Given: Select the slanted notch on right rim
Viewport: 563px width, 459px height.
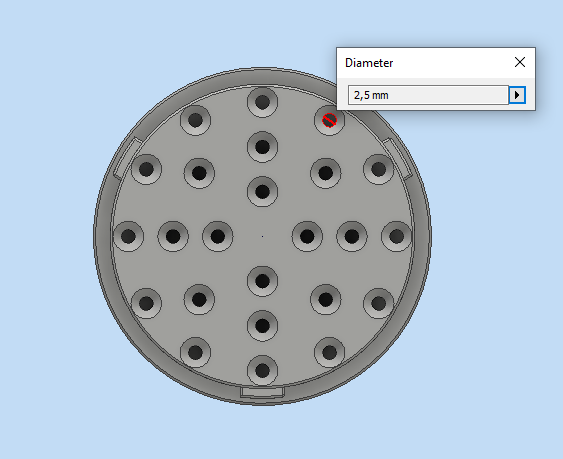Looking at the screenshot, I should click(397, 158).
